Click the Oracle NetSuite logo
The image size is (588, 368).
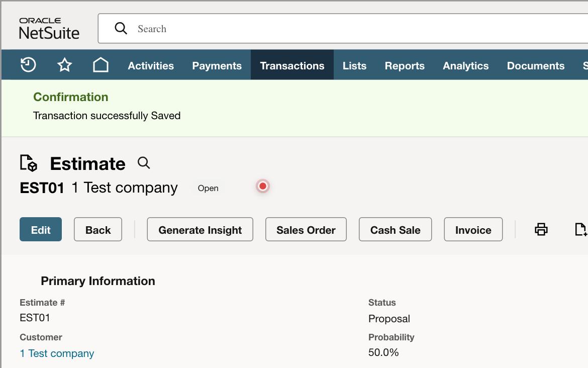coord(49,29)
